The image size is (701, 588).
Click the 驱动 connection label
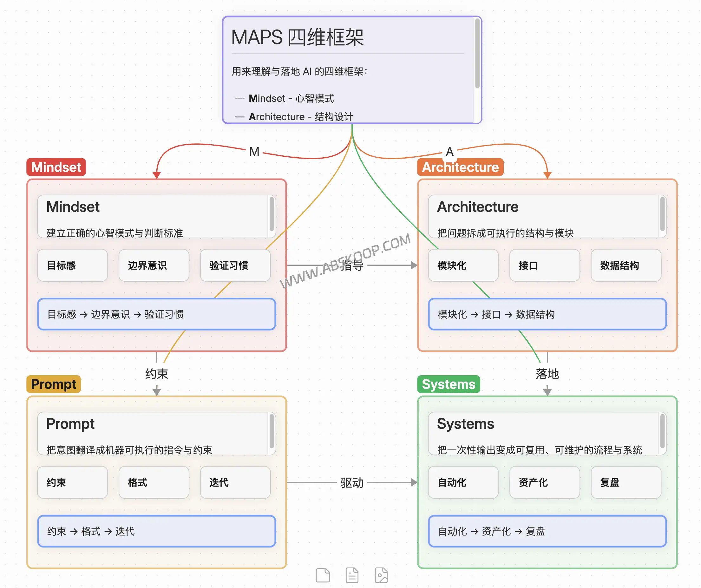click(352, 483)
